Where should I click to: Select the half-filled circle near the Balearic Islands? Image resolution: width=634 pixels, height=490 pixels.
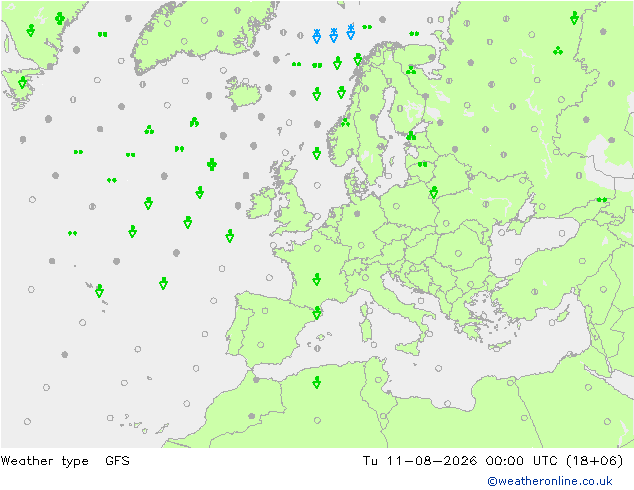[x=317, y=348]
